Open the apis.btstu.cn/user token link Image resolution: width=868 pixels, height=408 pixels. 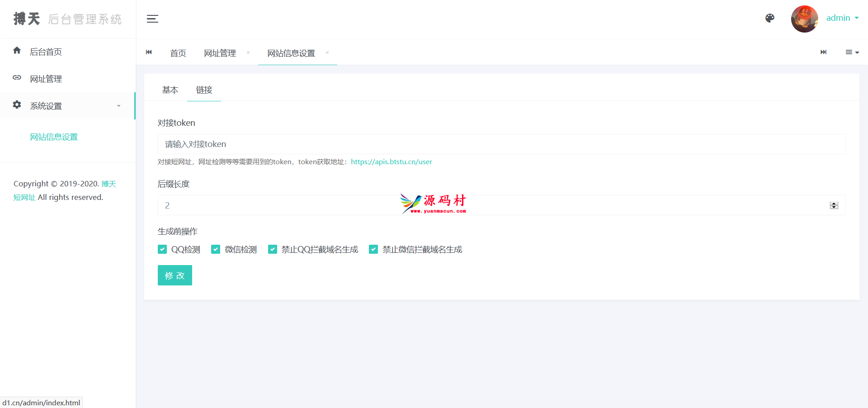tap(391, 162)
